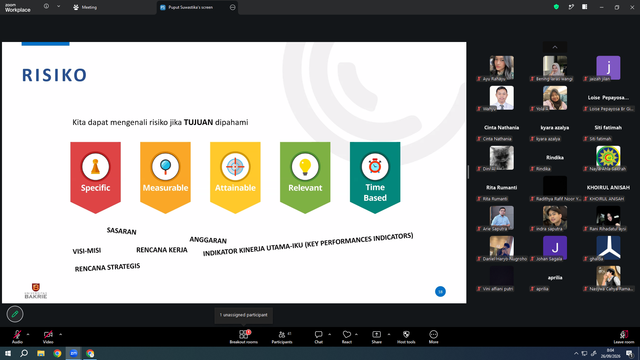640x360 pixels.
Task: Click the RISIKO slide title
Action: point(54,75)
